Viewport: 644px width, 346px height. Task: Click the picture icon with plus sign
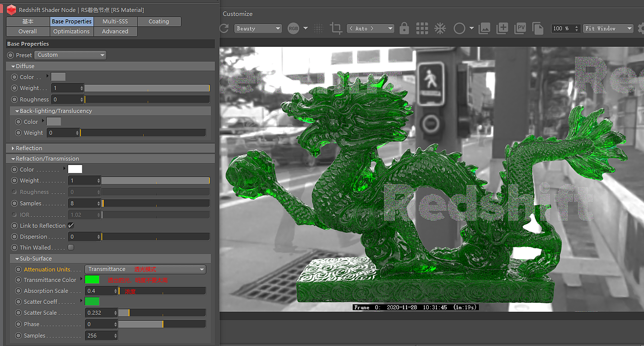(502, 29)
